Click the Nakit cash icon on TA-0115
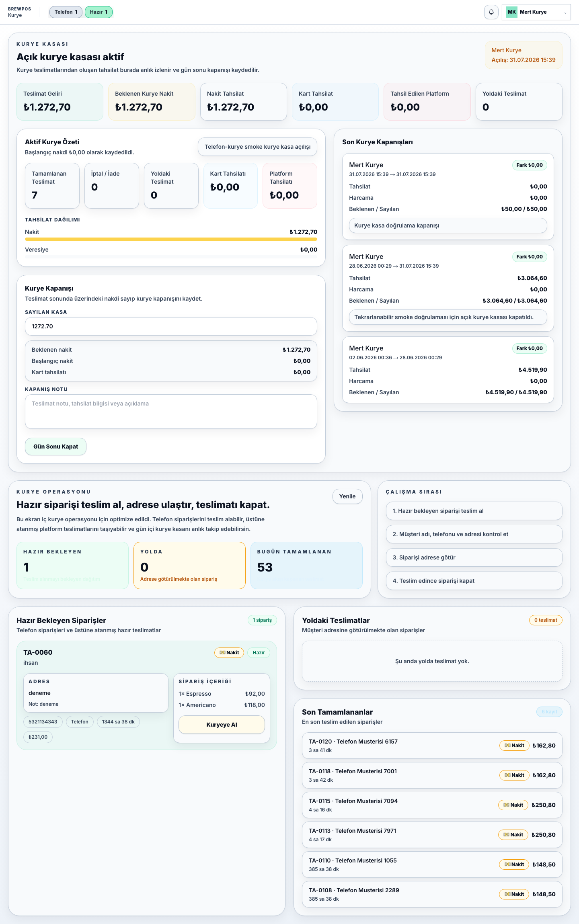Image resolution: width=579 pixels, height=924 pixels. click(x=507, y=805)
